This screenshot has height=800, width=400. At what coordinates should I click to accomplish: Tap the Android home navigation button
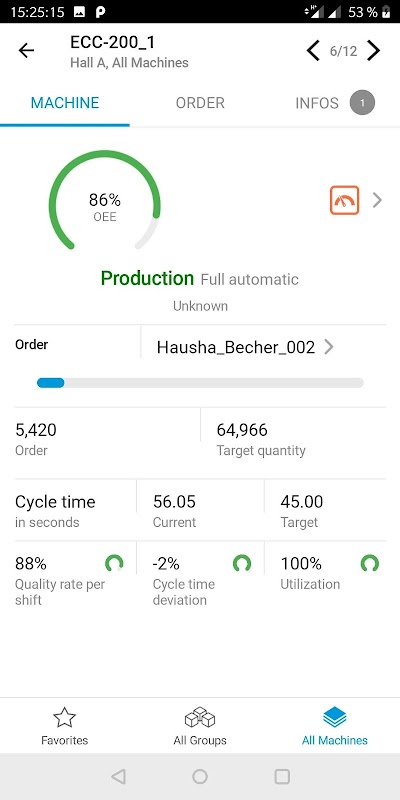point(200,777)
